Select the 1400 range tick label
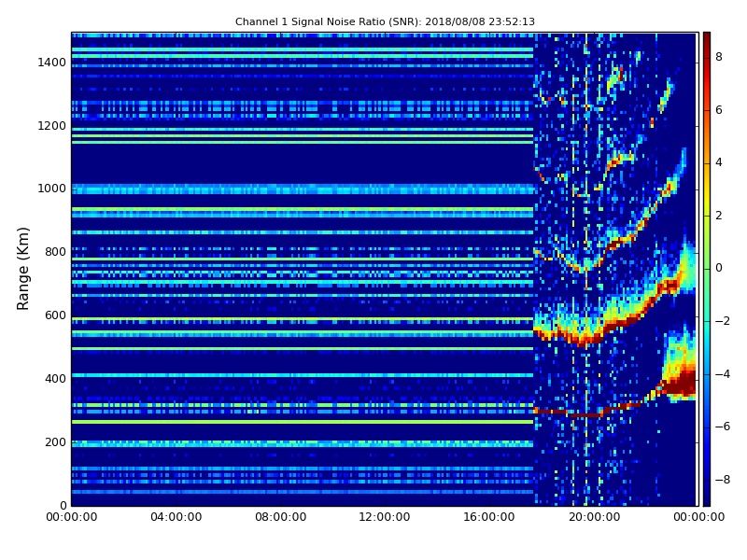Viewport: 747px width, 560px height. (x=52, y=63)
